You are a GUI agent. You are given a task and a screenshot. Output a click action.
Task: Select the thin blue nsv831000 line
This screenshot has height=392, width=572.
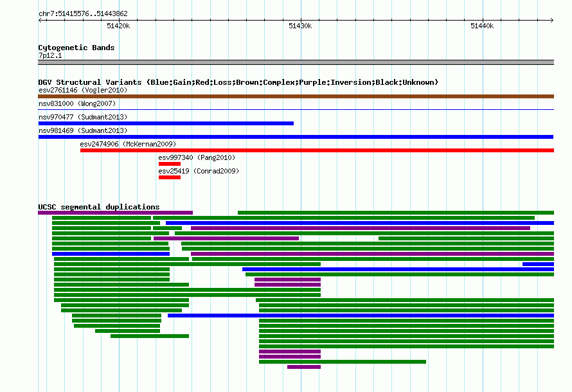(296, 109)
